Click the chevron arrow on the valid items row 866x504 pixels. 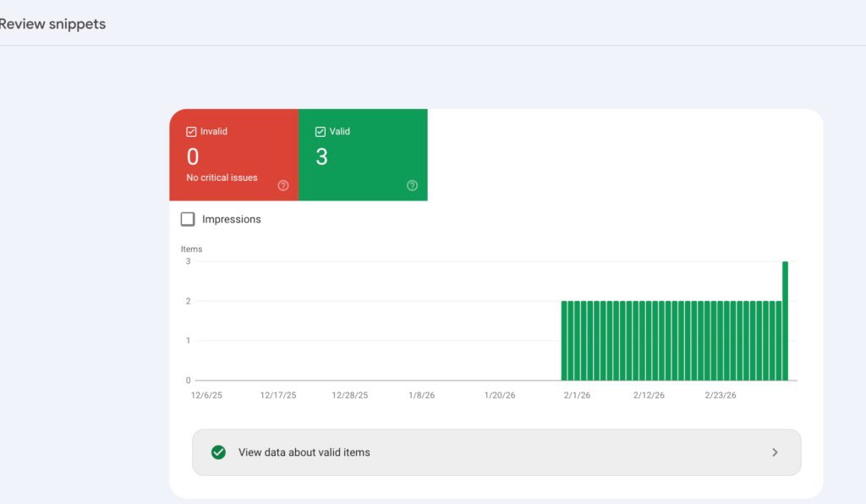pos(775,452)
